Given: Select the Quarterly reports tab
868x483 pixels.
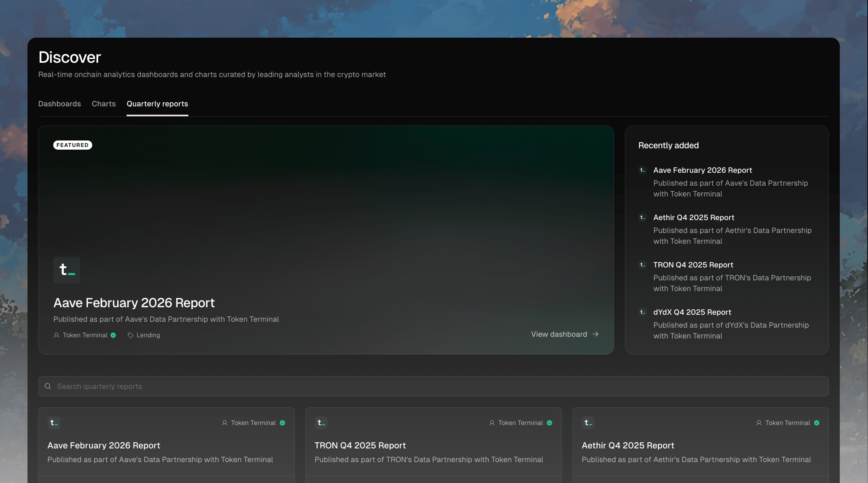Looking at the screenshot, I should [x=157, y=104].
